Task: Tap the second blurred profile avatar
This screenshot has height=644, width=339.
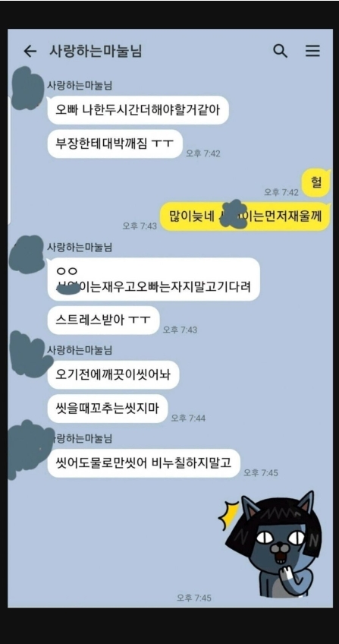Action: tap(27, 254)
